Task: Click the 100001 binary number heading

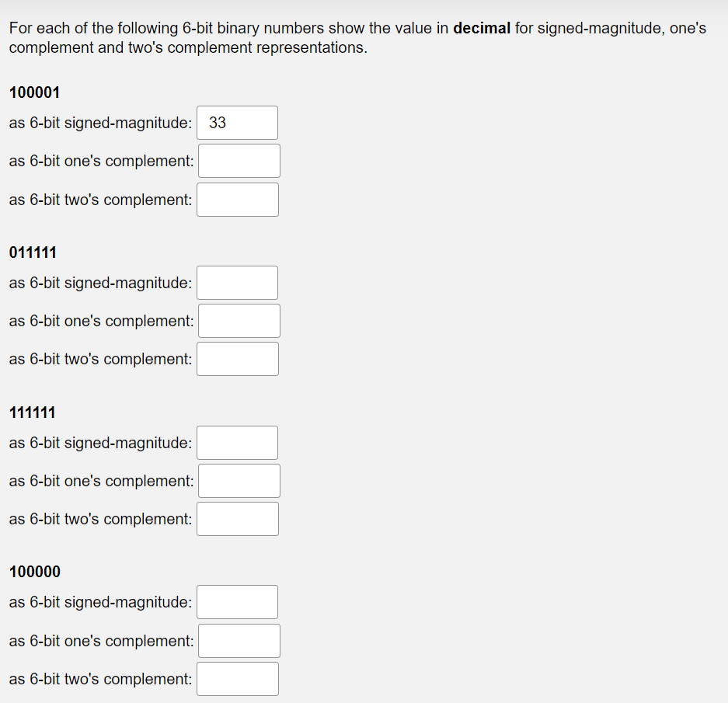Action: (x=34, y=92)
